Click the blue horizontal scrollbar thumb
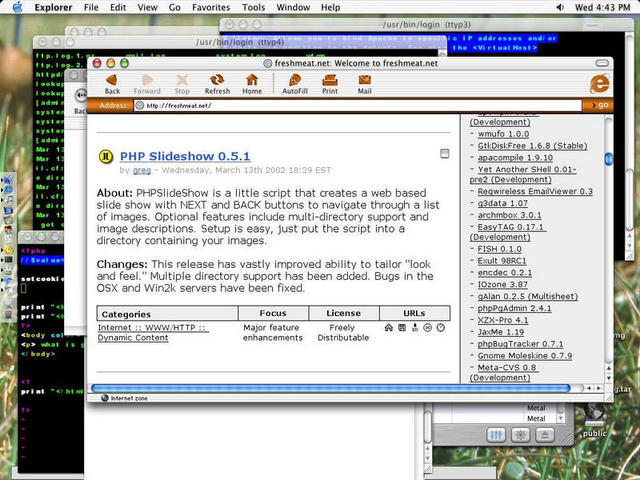The height and width of the screenshot is (480, 640). 331,388
